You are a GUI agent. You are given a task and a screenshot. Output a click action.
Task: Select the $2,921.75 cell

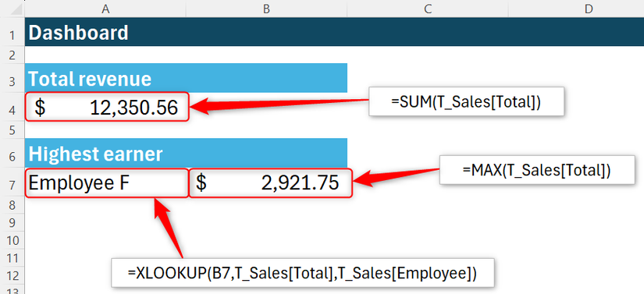tap(270, 183)
